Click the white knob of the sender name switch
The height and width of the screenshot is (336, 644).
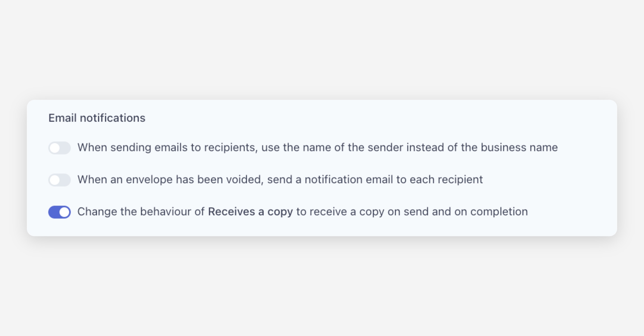coord(55,148)
